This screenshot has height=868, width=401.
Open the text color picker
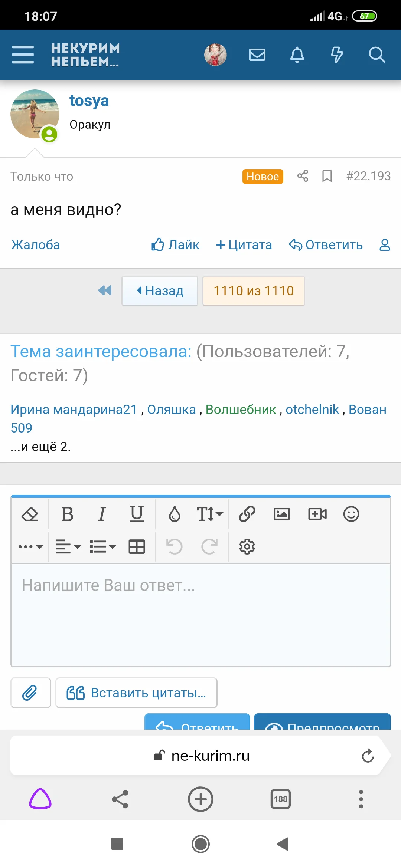tap(175, 514)
